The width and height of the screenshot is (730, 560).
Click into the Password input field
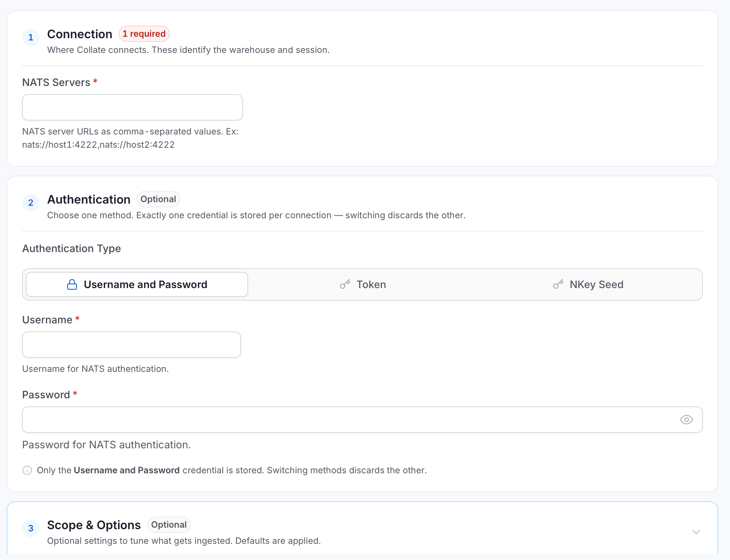click(362, 420)
